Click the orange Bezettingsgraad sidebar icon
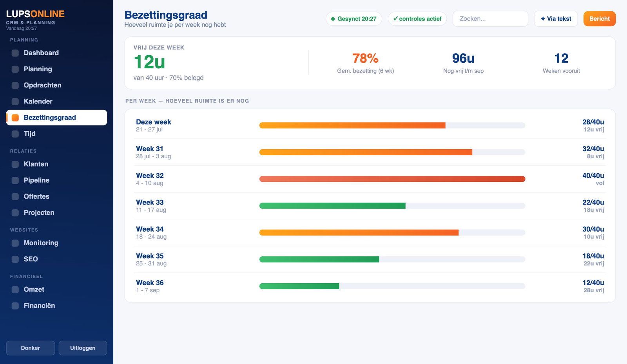Viewport: 627px width, 364px height. [15, 118]
